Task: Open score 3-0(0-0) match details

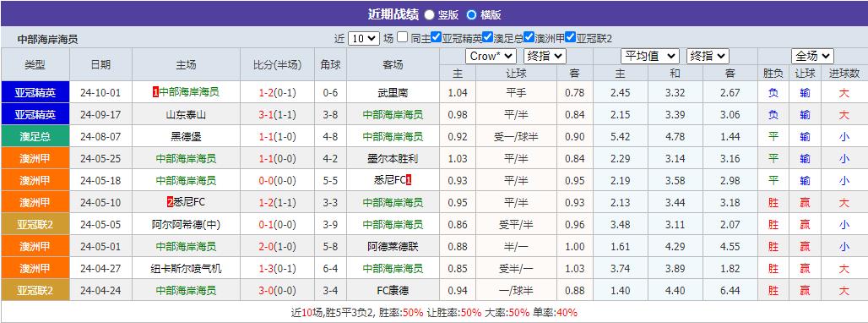Action: point(277,290)
